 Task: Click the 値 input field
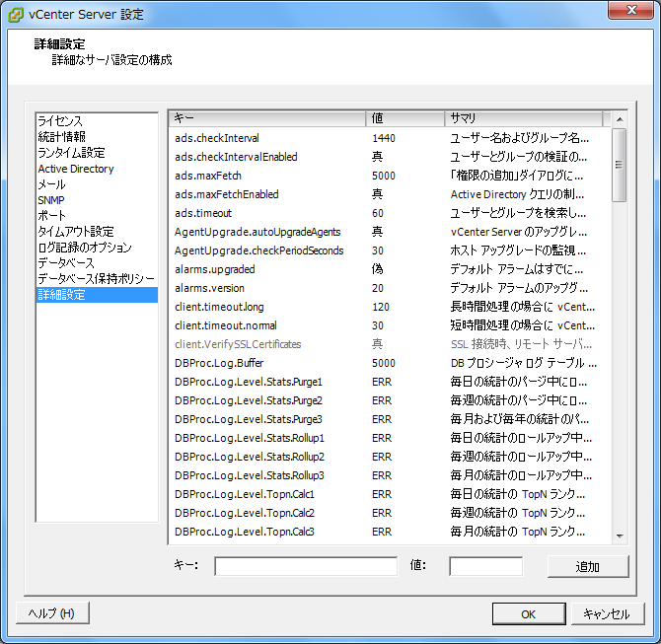click(x=485, y=566)
